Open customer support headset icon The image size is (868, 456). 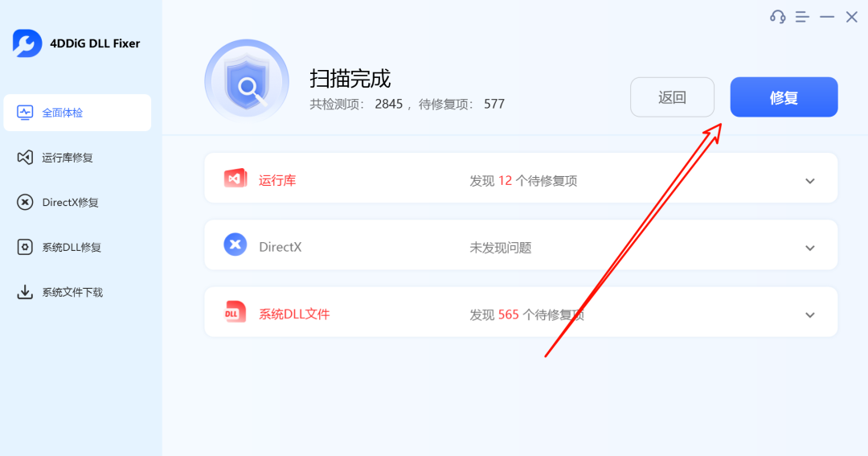pos(778,17)
